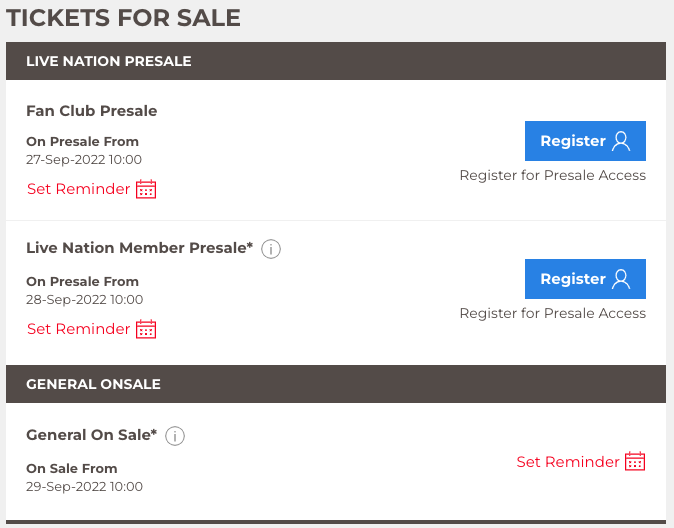
Task: Open info icon beside Live Nation Member Presale
Action: point(271,249)
